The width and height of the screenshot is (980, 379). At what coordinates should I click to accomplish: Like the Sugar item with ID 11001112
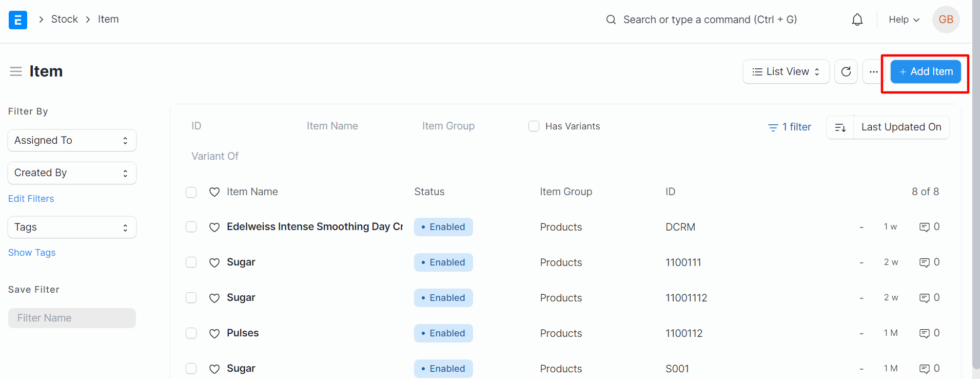click(214, 298)
